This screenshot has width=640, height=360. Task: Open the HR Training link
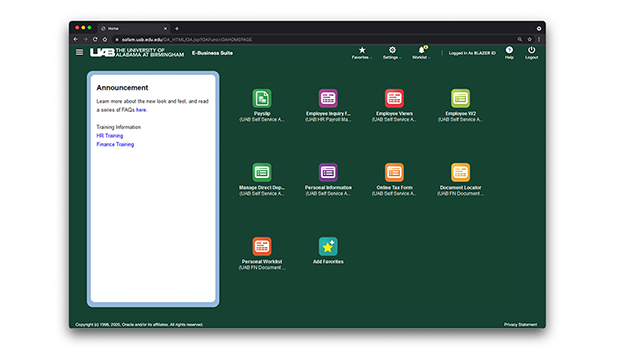109,136
